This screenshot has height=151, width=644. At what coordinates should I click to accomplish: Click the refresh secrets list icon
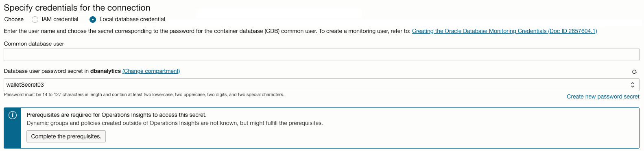[x=634, y=72]
